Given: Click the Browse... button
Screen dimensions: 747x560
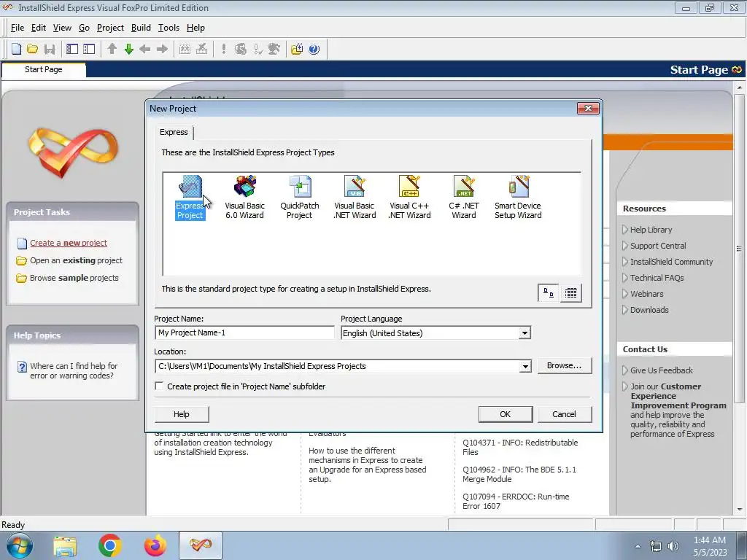Looking at the screenshot, I should click(x=565, y=365).
